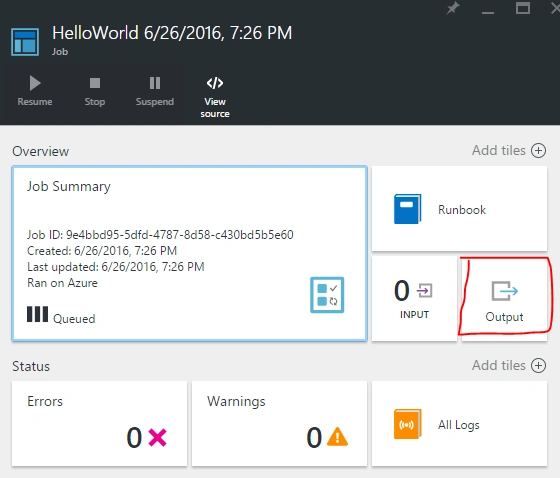
Task: Open the All Logs tile
Action: (x=459, y=424)
